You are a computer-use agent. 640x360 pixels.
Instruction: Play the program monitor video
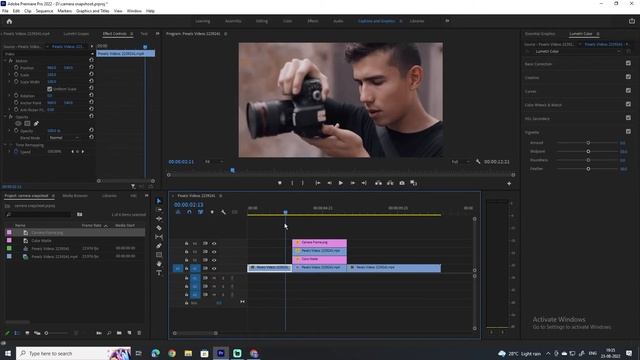[340, 183]
